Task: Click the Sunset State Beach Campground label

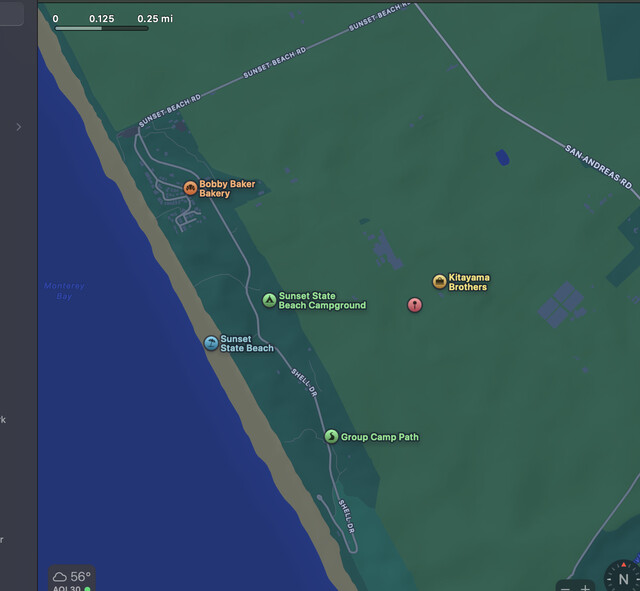Action: [x=322, y=300]
